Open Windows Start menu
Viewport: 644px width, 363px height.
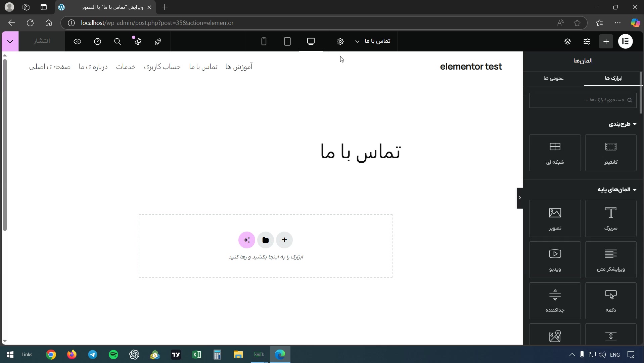10,355
